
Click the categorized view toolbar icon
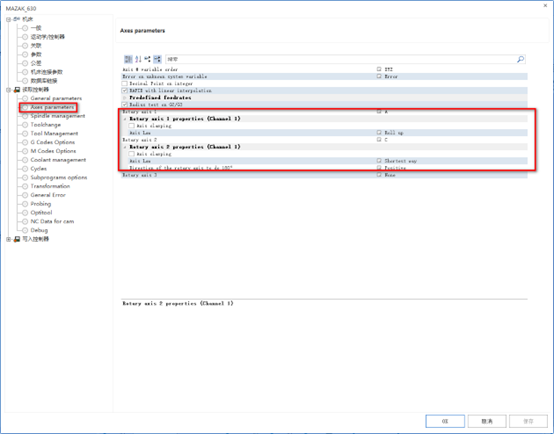(x=128, y=59)
